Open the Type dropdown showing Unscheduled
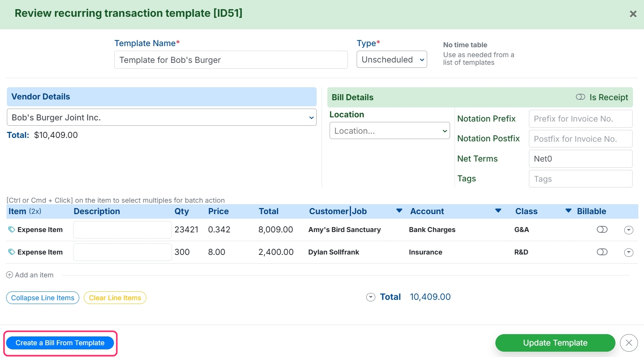Screen dimensions: 644x357 (392, 59)
